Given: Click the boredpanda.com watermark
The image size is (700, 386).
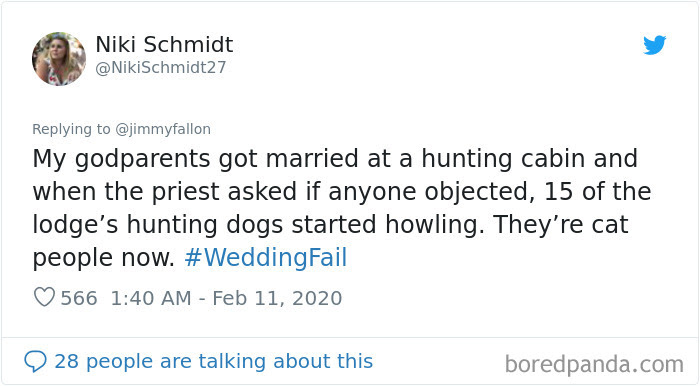Looking at the screenshot, I should tap(594, 364).
